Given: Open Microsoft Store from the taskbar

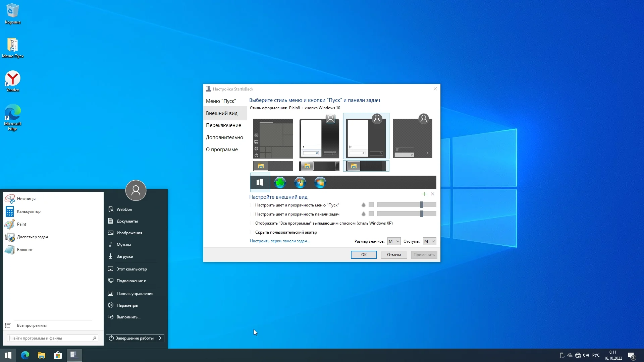Looking at the screenshot, I should click(x=58, y=355).
